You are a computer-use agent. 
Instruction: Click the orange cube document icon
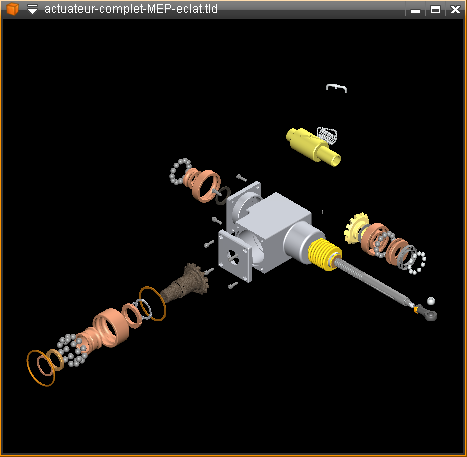click(x=12, y=9)
